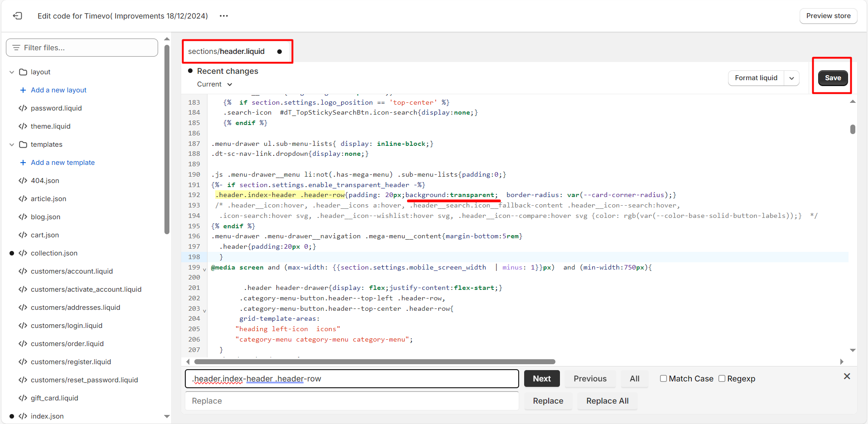The image size is (868, 424).
Task: Collapse the layout folder chevron
Action: tap(12, 72)
